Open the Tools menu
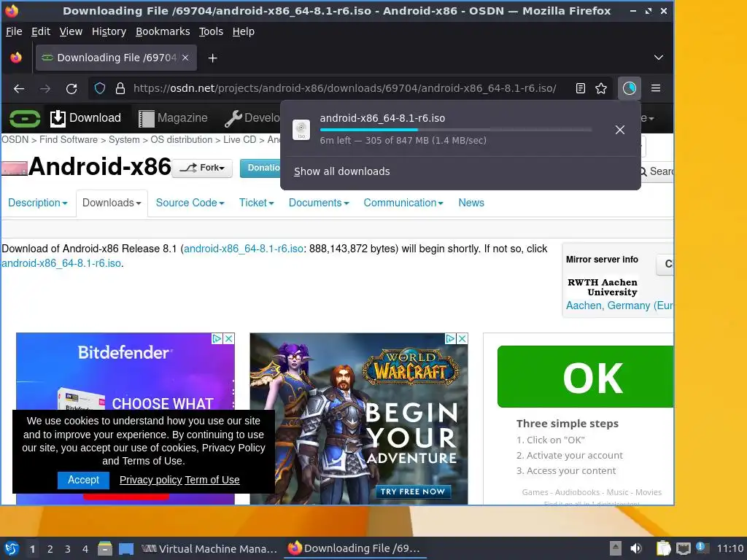This screenshot has height=560, width=747. pyautogui.click(x=211, y=31)
